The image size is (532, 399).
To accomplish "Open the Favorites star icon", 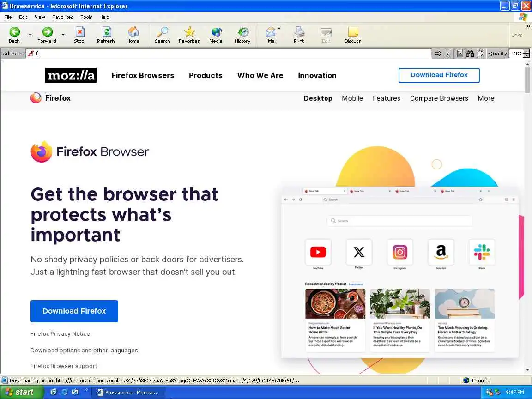I will (189, 32).
